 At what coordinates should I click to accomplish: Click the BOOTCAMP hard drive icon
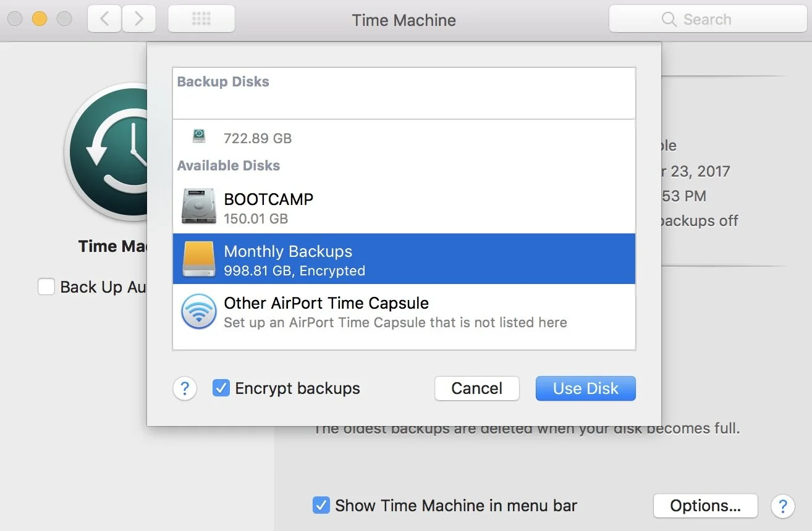198,207
